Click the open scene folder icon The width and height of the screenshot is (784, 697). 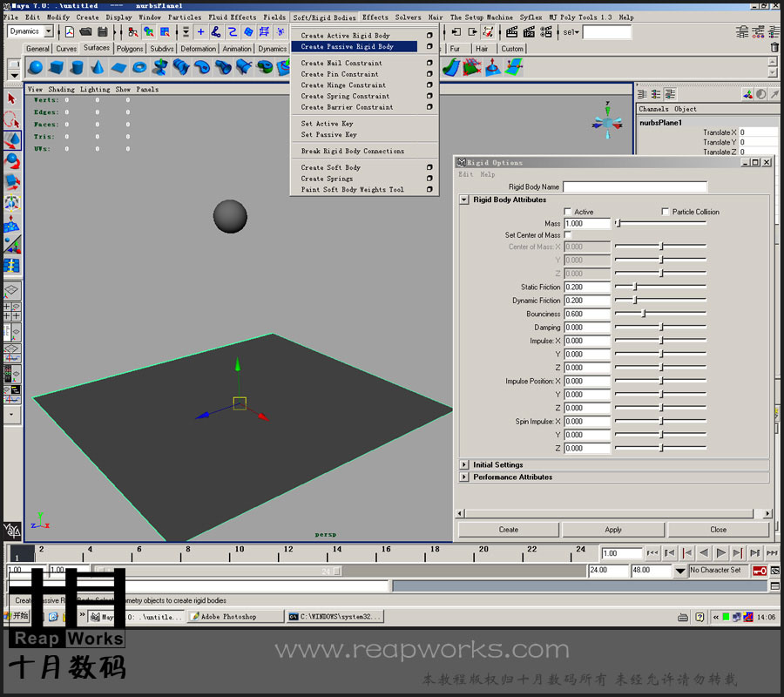tap(85, 32)
